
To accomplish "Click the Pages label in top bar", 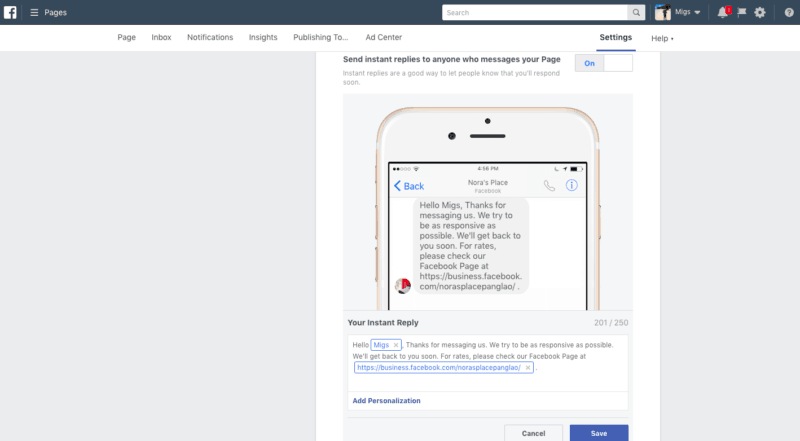I will point(56,12).
